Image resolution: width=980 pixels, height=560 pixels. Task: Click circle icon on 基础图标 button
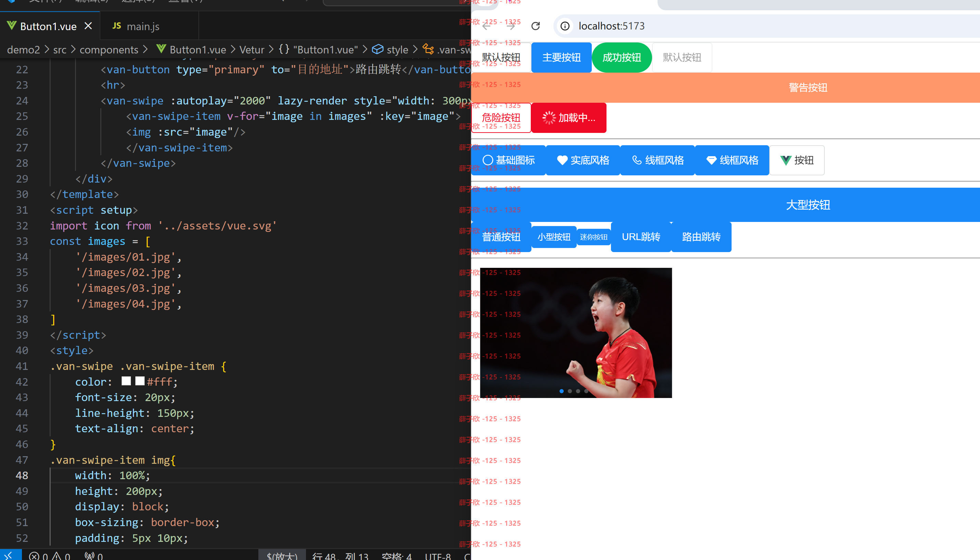488,160
